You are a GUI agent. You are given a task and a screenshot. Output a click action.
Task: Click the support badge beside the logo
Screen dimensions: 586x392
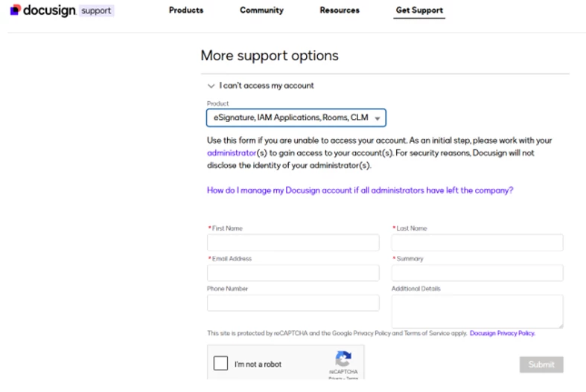click(96, 10)
